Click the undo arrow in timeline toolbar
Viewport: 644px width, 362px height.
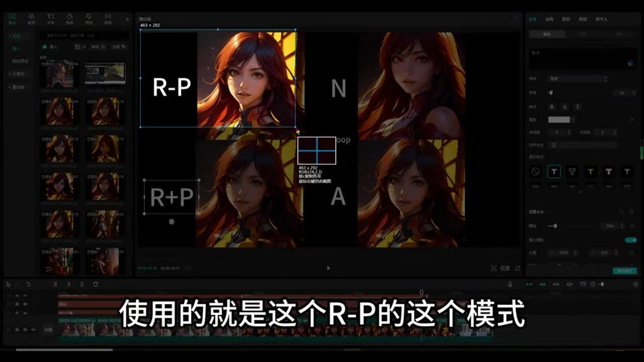tap(28, 285)
